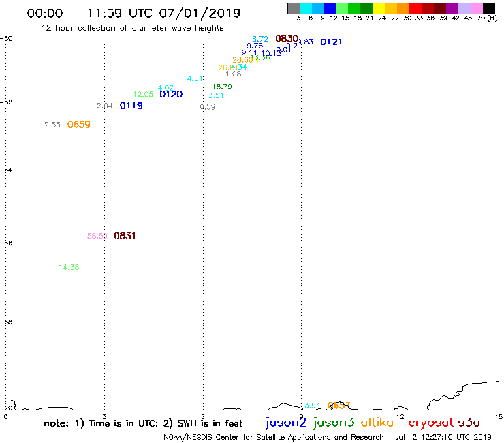This screenshot has height=443, width=504.
Task: Click the -64 latitude axis label
Action: point(6,170)
